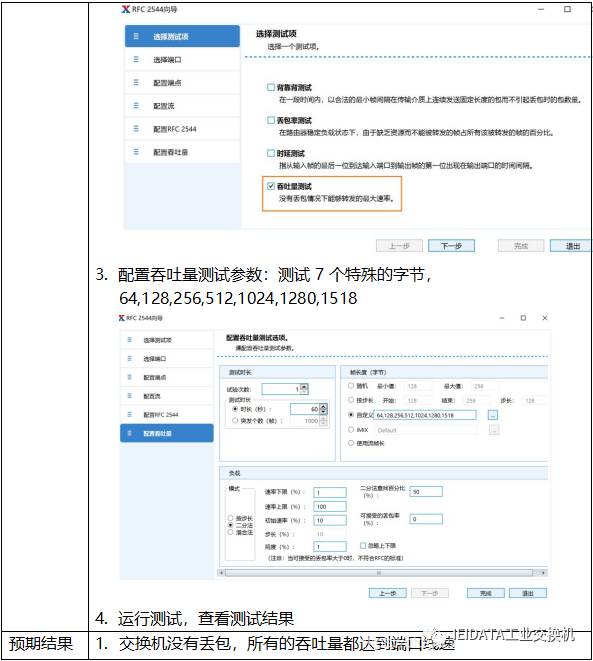Click the 速率上限 (%) input field

(x=330, y=506)
